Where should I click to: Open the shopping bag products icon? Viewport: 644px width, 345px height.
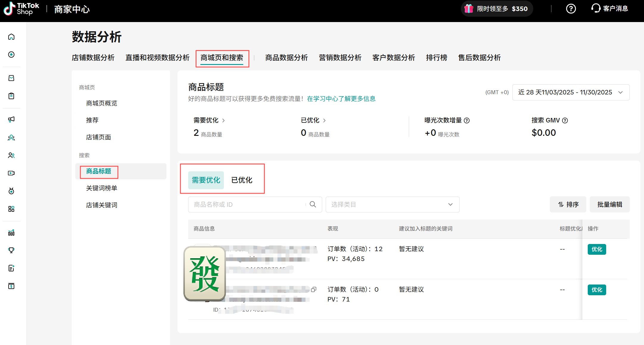(11, 78)
